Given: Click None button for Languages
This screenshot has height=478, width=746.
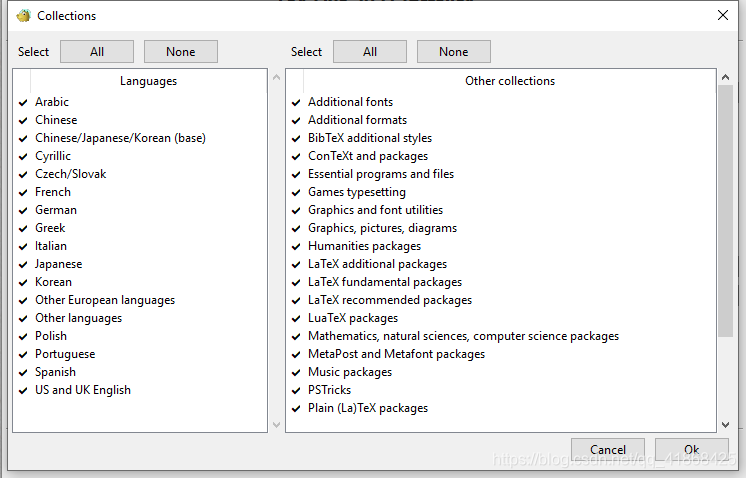Looking at the screenshot, I should coord(181,51).
